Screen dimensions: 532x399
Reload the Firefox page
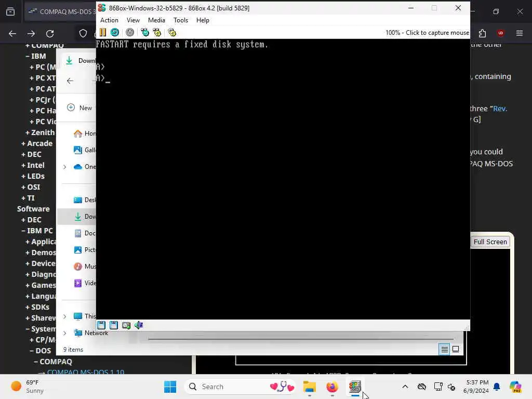(50, 33)
